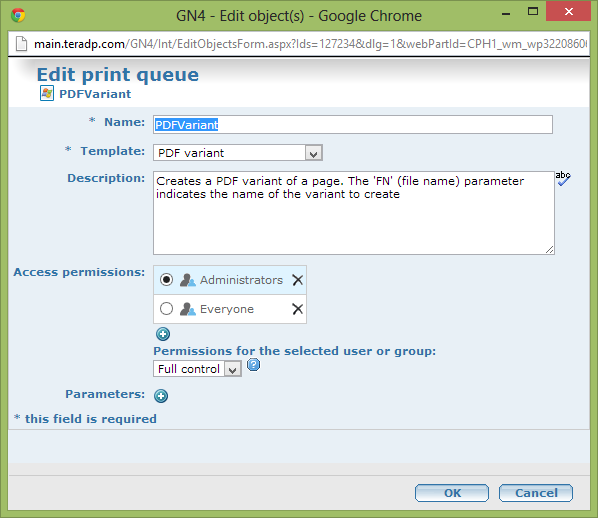Select the Everyone radio button
The height and width of the screenshot is (518, 598).
tap(166, 309)
